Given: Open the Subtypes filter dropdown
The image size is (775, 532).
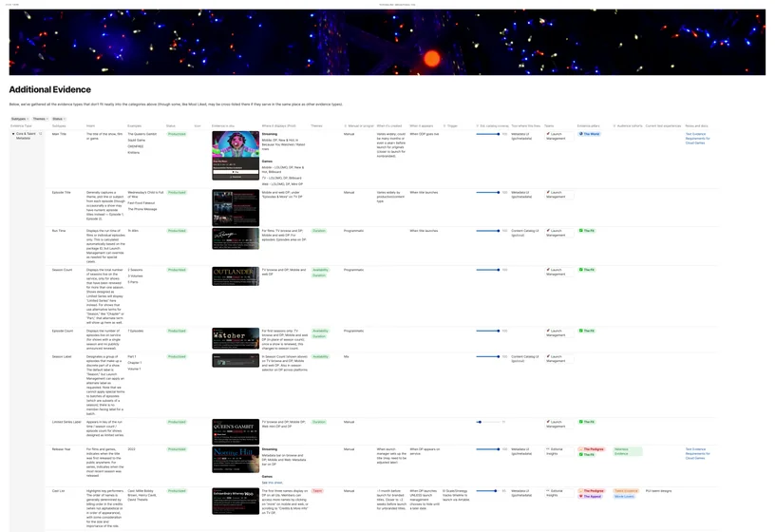Looking at the screenshot, I should (20, 119).
